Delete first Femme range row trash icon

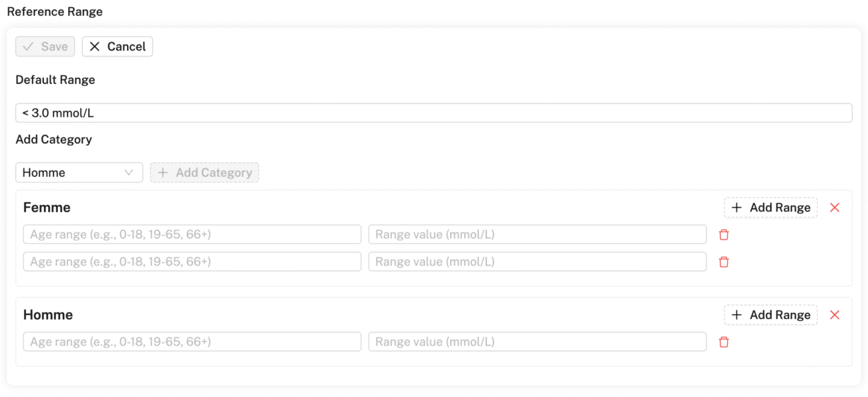click(x=724, y=235)
